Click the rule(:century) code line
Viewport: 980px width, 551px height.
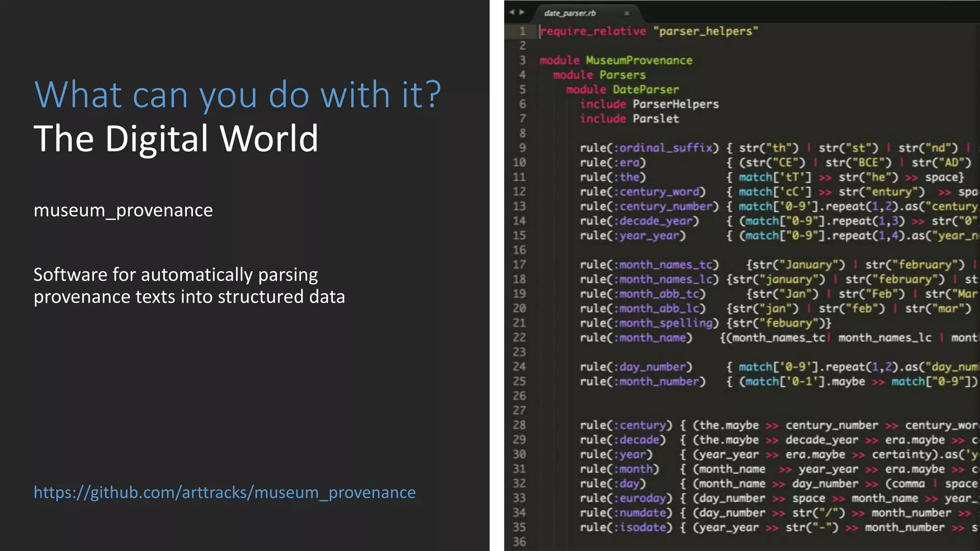[780, 425]
